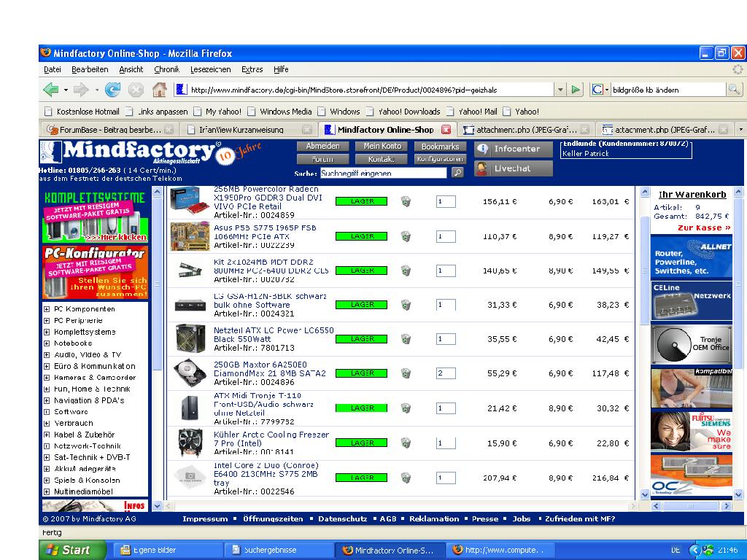Screen dimensions: 747x560
Task: Click the Komplettsysteme promo banner
Action: tap(96, 216)
